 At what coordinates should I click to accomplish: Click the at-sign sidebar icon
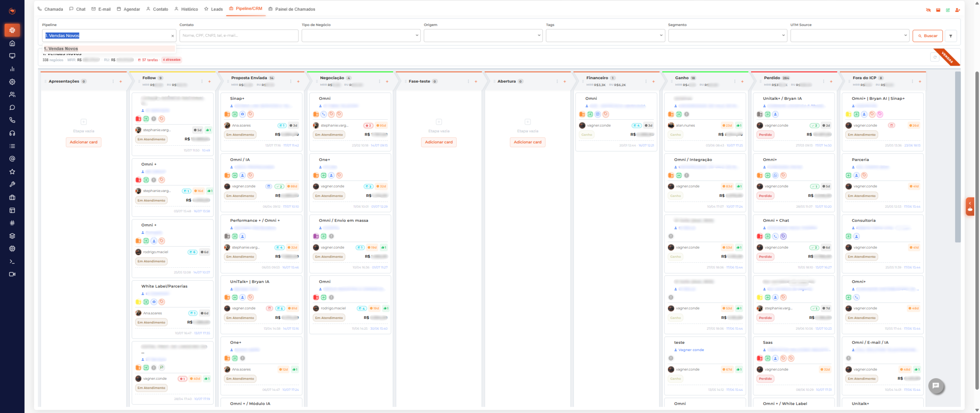(12, 159)
